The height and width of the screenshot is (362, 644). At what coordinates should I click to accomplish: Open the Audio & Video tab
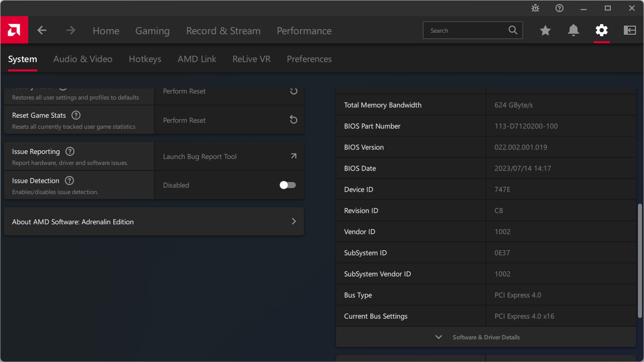click(x=83, y=59)
